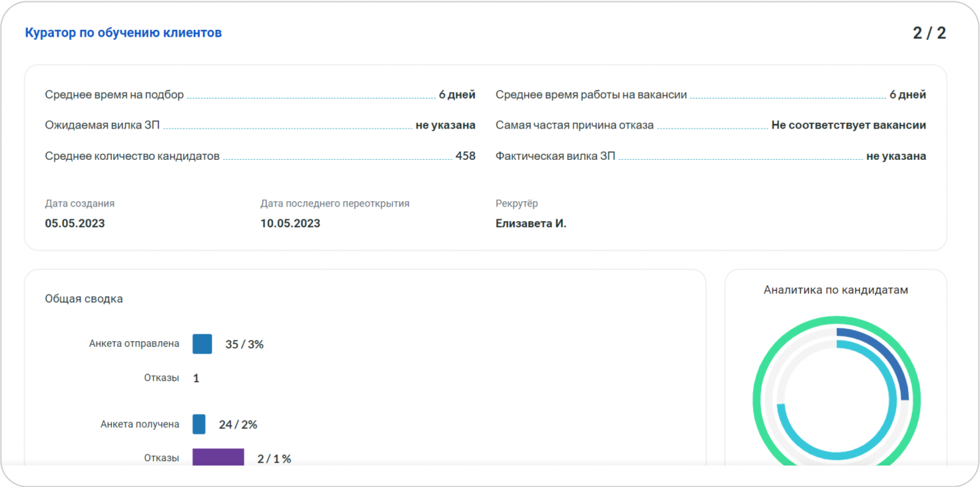Click the Самая частая причина отказа label
The image size is (980, 487).
tap(574, 125)
